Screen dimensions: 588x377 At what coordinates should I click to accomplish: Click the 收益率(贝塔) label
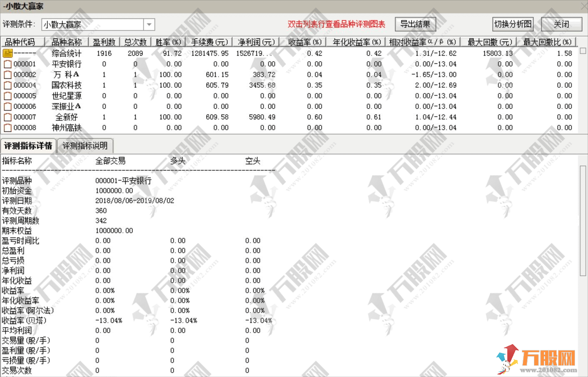(24, 320)
